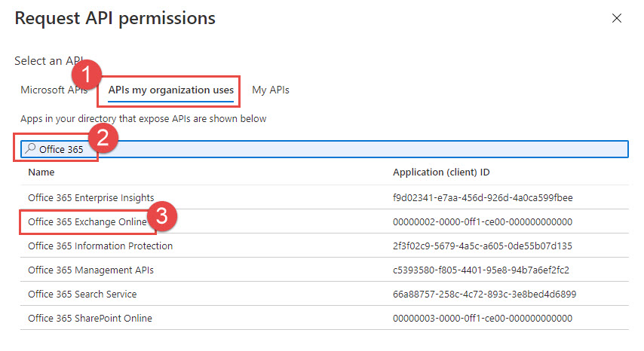Image resolution: width=644 pixels, height=351 pixels.
Task: Pick Office 365 Search Service
Action: point(82,294)
